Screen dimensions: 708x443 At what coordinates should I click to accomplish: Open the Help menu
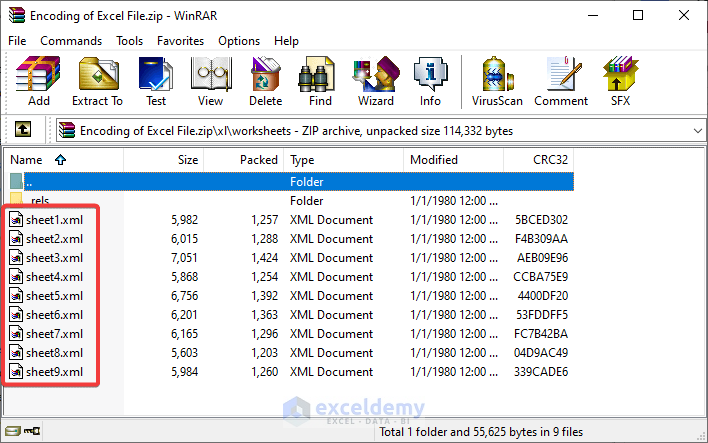pos(286,41)
